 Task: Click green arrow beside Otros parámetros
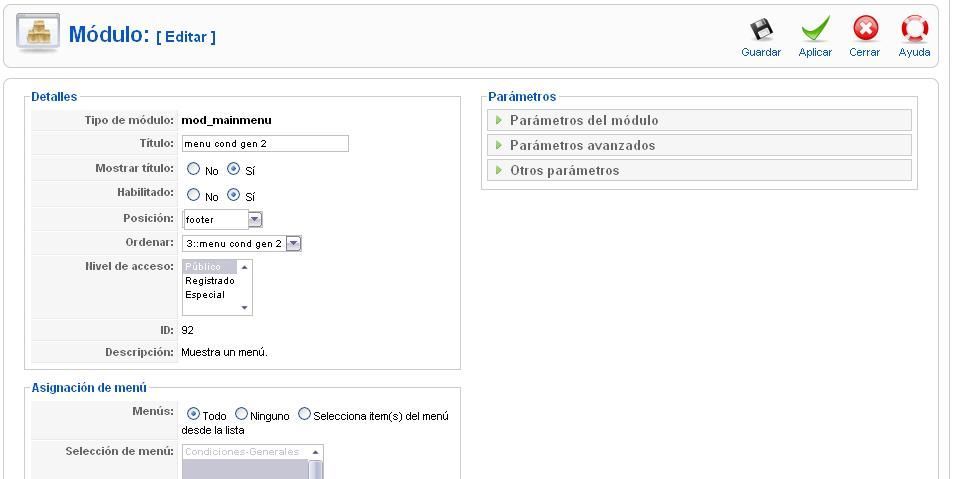pos(499,170)
